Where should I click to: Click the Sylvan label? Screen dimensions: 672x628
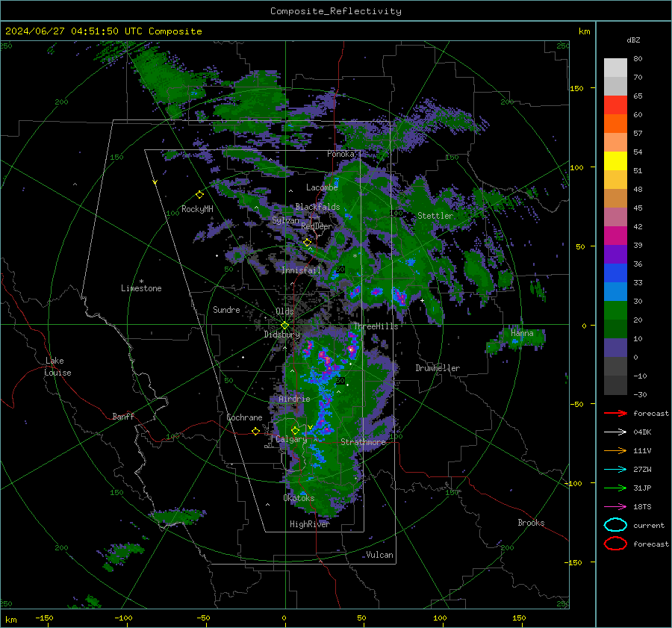coord(285,220)
